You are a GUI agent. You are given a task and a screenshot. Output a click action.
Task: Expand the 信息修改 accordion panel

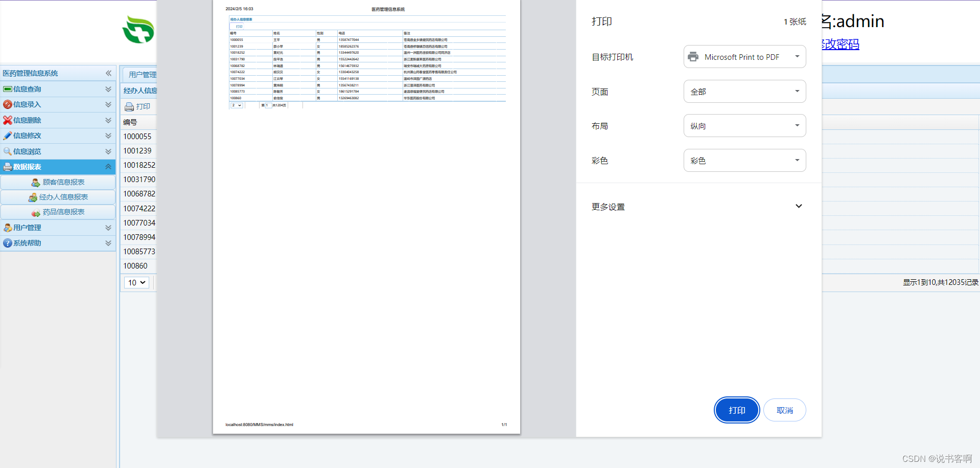(108, 136)
